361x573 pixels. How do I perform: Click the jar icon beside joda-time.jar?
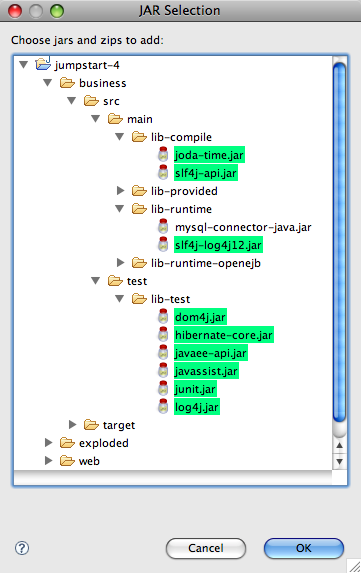pyautogui.click(x=163, y=155)
